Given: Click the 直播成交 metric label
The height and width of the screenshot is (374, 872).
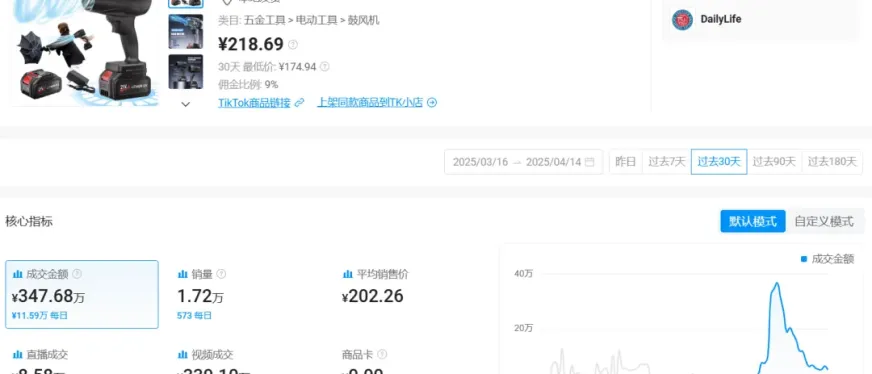Looking at the screenshot, I should (x=47, y=355).
